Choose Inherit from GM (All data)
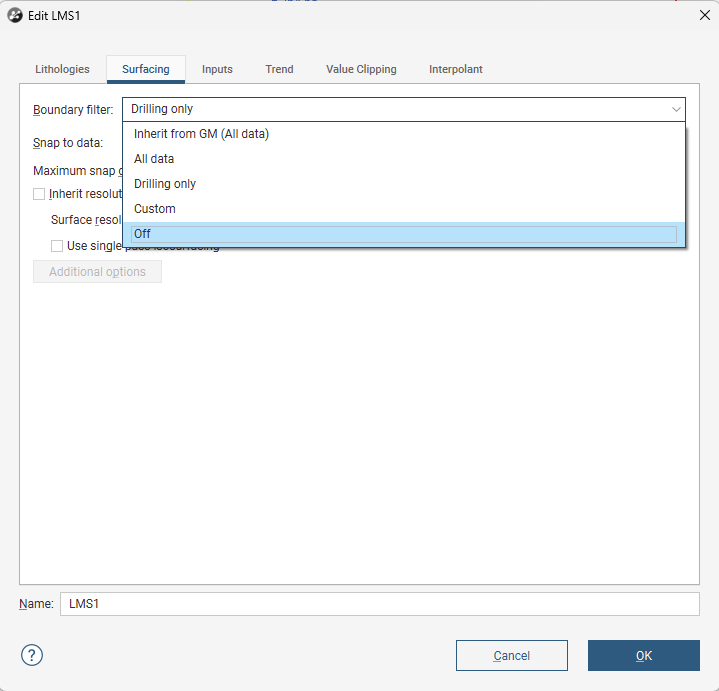 (x=404, y=134)
